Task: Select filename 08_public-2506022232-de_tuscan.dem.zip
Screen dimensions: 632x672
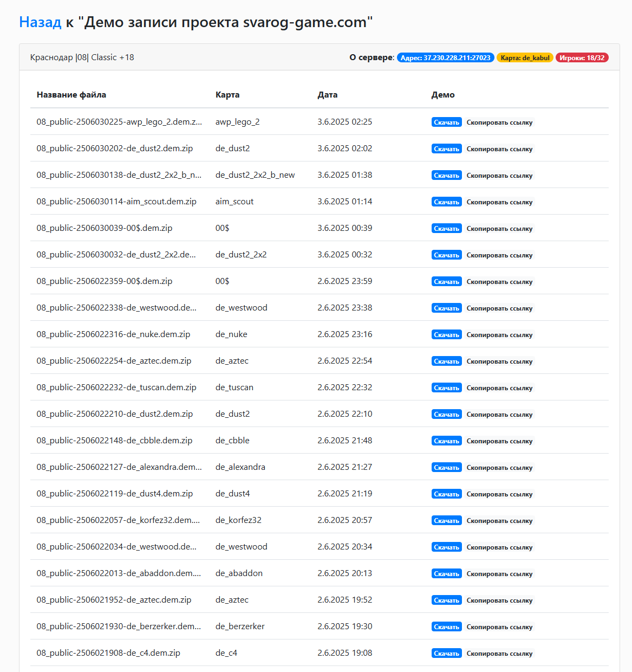Action: coord(116,387)
